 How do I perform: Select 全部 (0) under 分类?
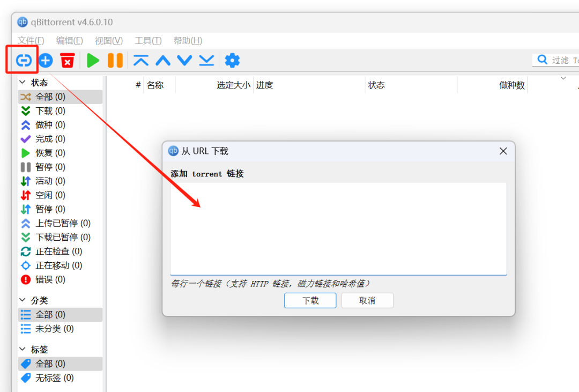coord(61,314)
